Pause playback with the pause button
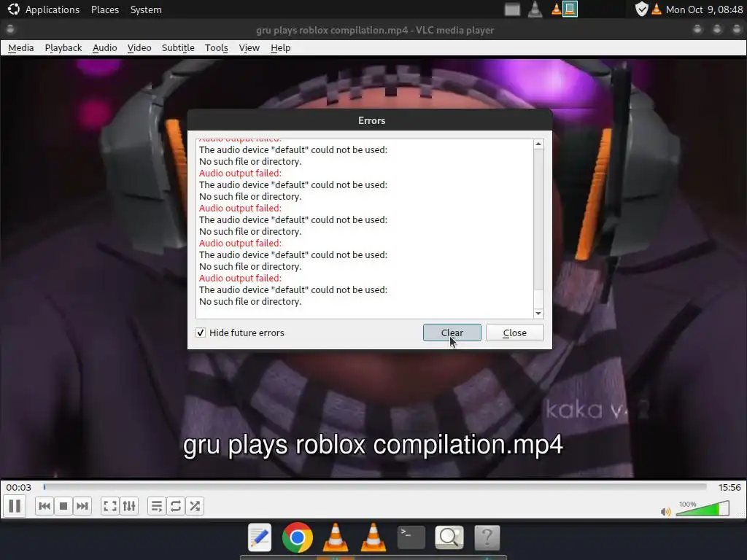This screenshot has height=560, width=747. coord(15,506)
